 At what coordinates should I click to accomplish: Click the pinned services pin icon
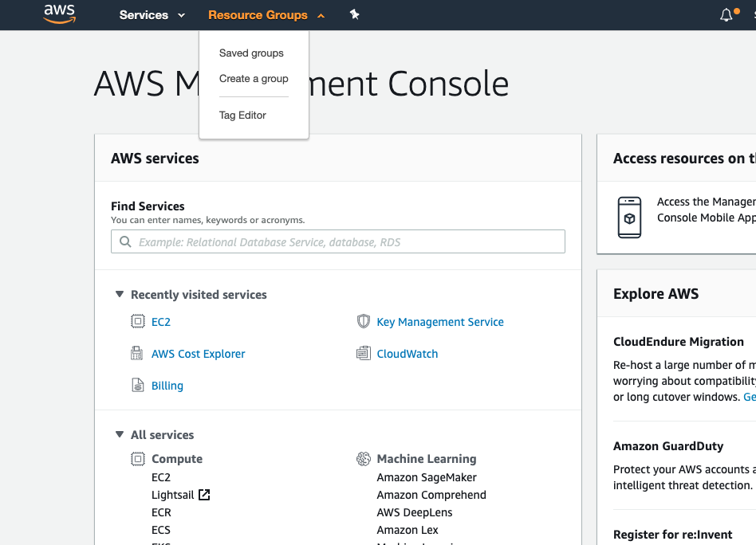click(353, 14)
